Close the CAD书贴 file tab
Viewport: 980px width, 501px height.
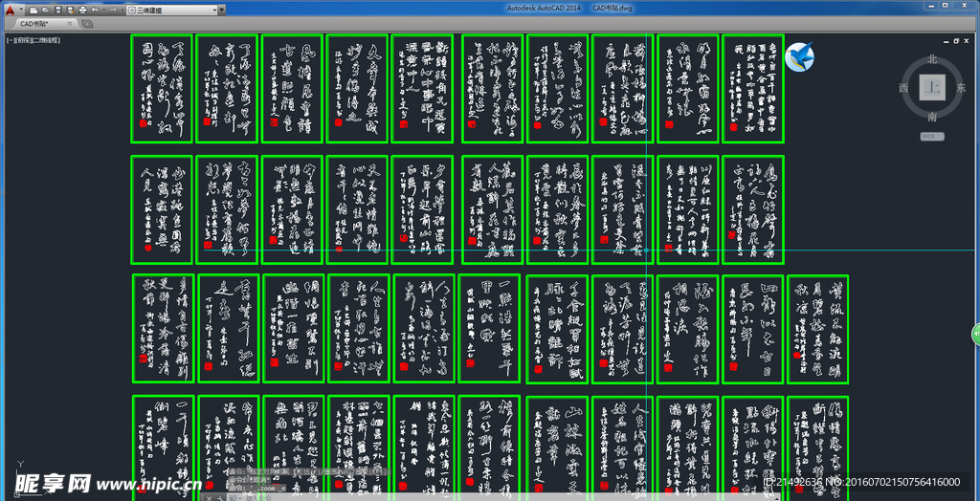coord(68,23)
